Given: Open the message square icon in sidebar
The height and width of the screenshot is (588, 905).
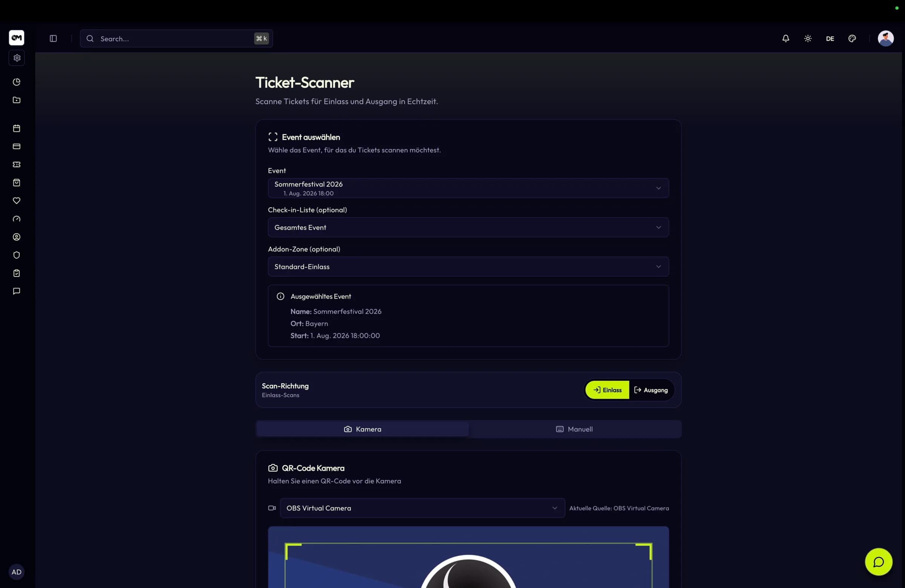Looking at the screenshot, I should click(16, 291).
